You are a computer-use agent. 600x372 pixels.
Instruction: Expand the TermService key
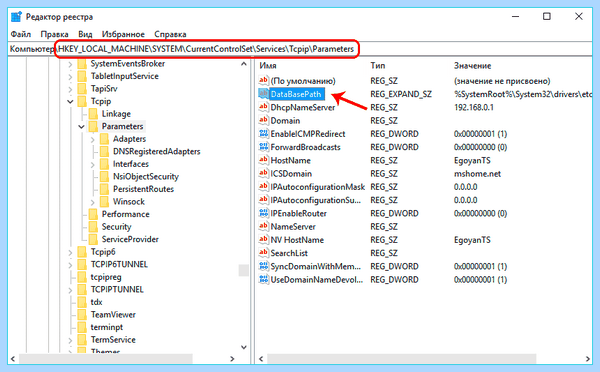(70, 340)
